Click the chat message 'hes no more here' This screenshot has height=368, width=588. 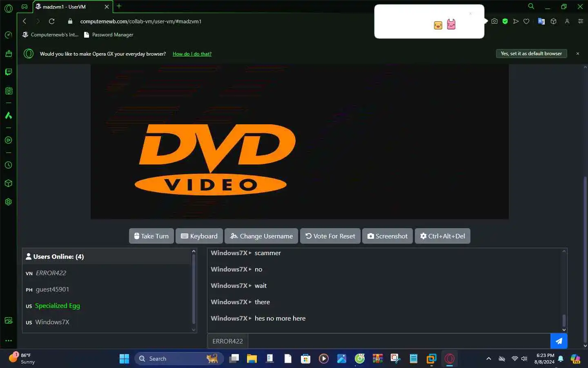280,319
